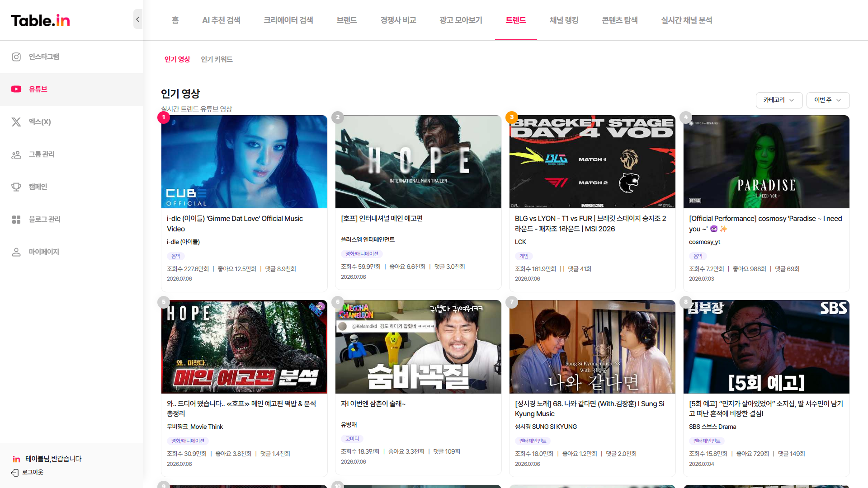Click channel name 성시경 SUNG SI KYUNG

546,427
